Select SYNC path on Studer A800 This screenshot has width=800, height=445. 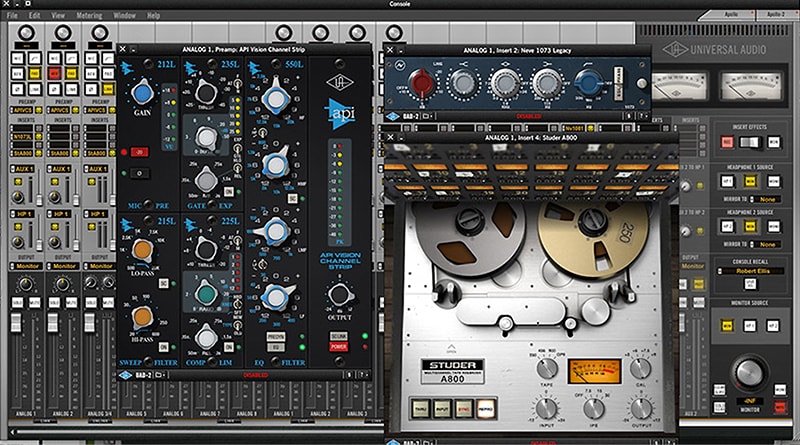point(464,409)
